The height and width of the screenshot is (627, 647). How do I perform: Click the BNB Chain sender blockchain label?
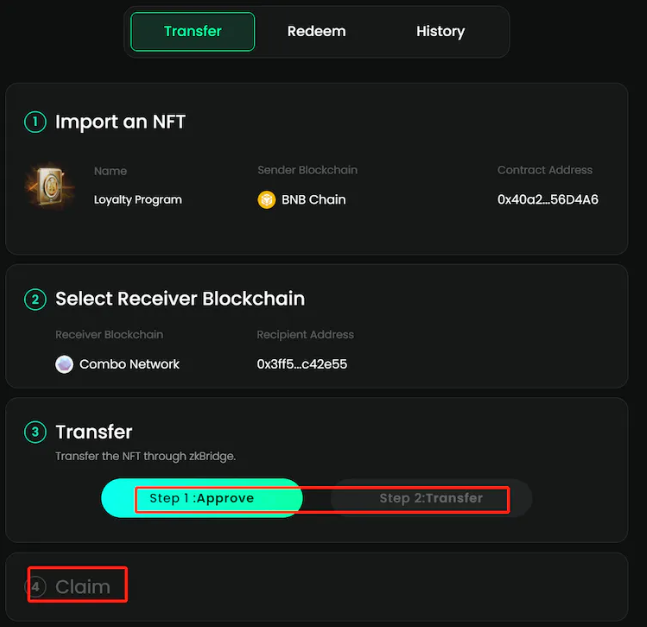click(314, 200)
